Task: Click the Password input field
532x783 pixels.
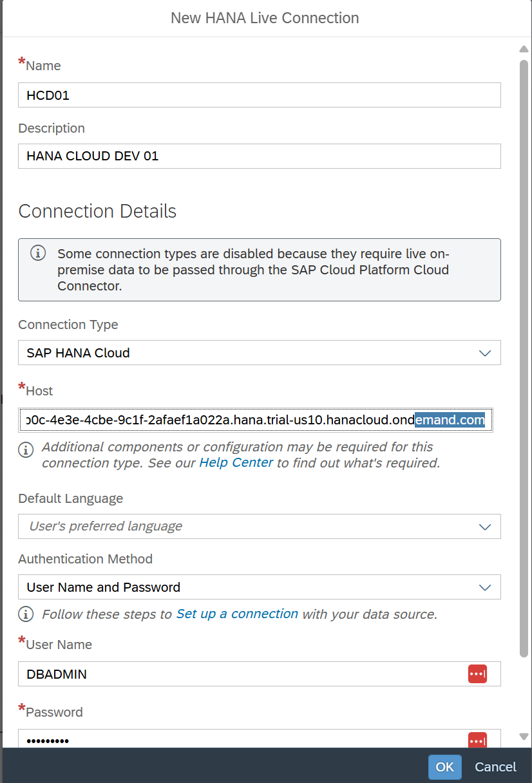Action: tap(259, 739)
